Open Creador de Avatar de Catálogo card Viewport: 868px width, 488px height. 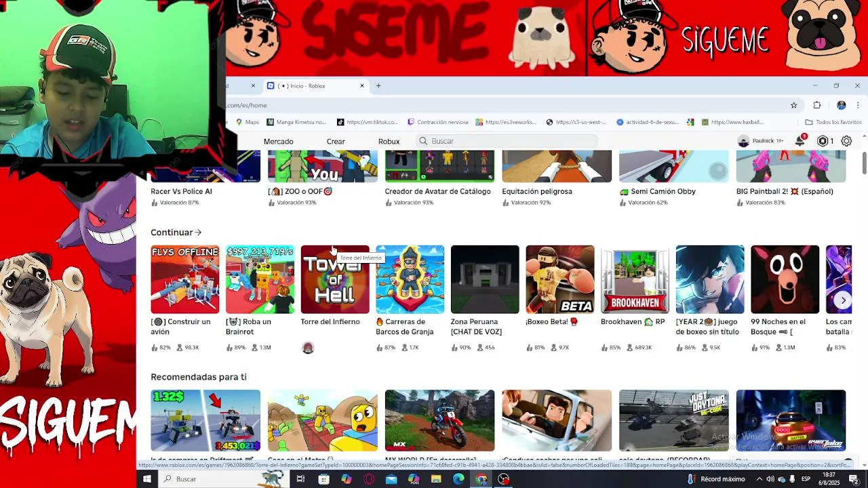click(x=439, y=177)
